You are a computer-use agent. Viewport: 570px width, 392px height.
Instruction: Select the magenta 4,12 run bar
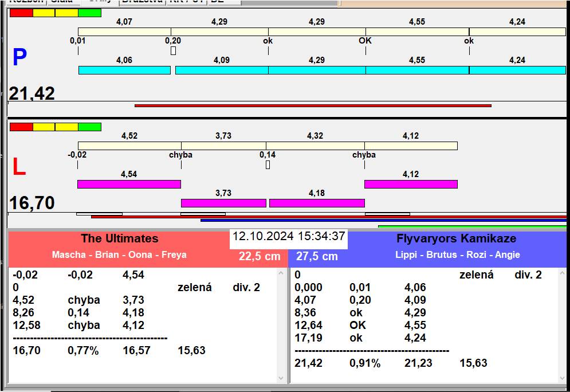coord(411,184)
